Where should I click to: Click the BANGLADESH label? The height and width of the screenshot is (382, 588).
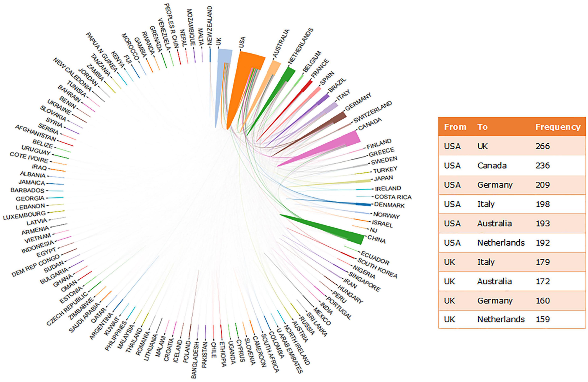(x=195, y=360)
